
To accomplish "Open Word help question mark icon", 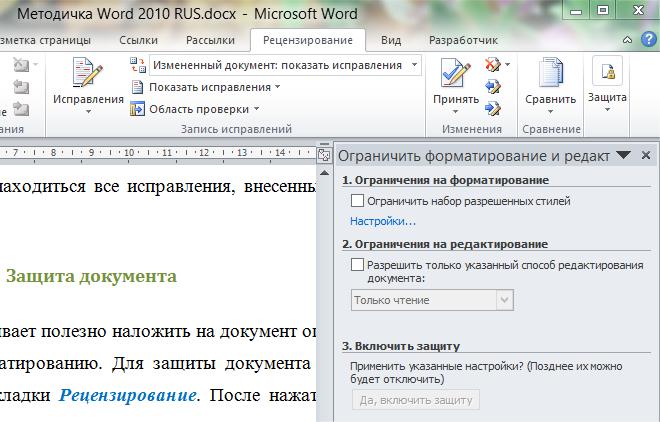I will [x=649, y=40].
